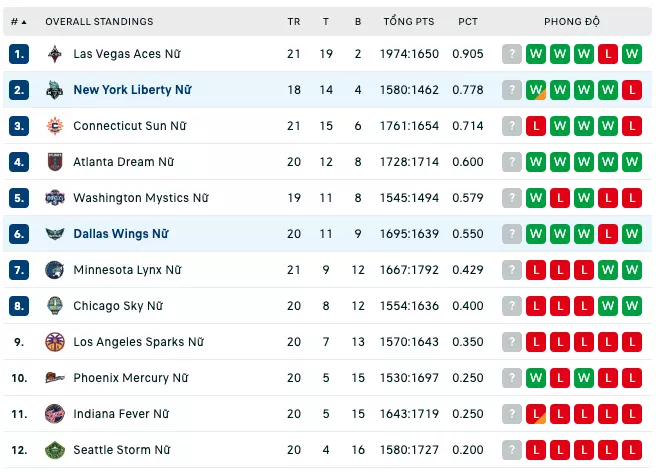Click the last red L badge in New York Liberty row
The image size is (656, 472).
click(632, 90)
